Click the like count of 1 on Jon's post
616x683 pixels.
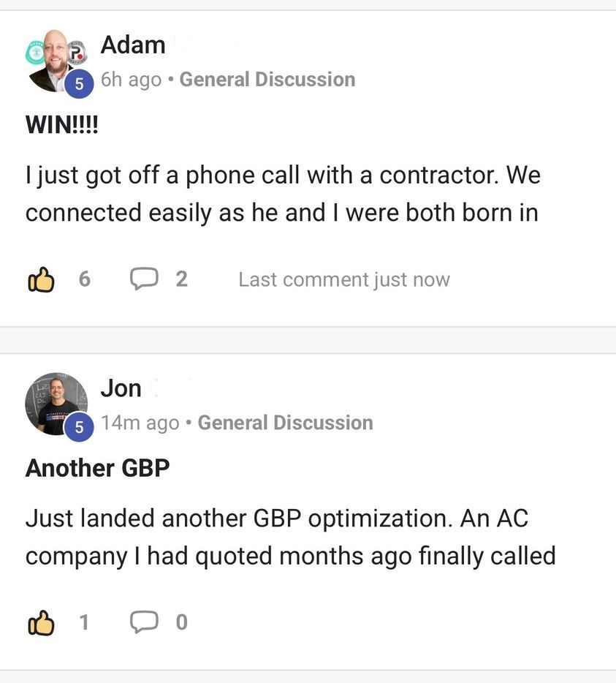(85, 622)
